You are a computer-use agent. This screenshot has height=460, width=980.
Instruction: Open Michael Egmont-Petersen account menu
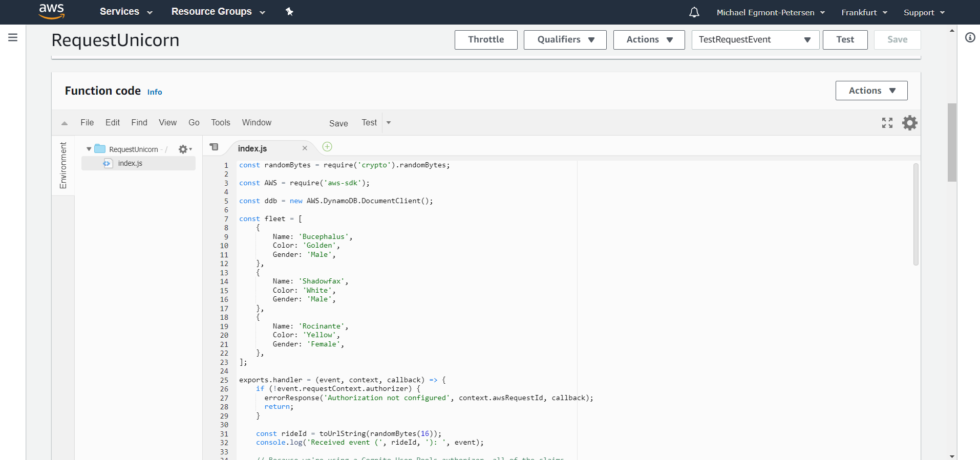[x=771, y=12]
